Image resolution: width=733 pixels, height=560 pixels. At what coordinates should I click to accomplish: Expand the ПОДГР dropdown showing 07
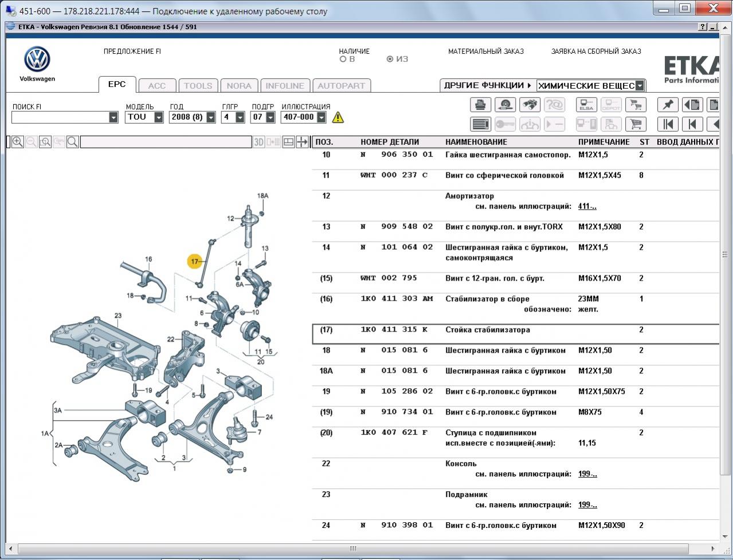269,117
